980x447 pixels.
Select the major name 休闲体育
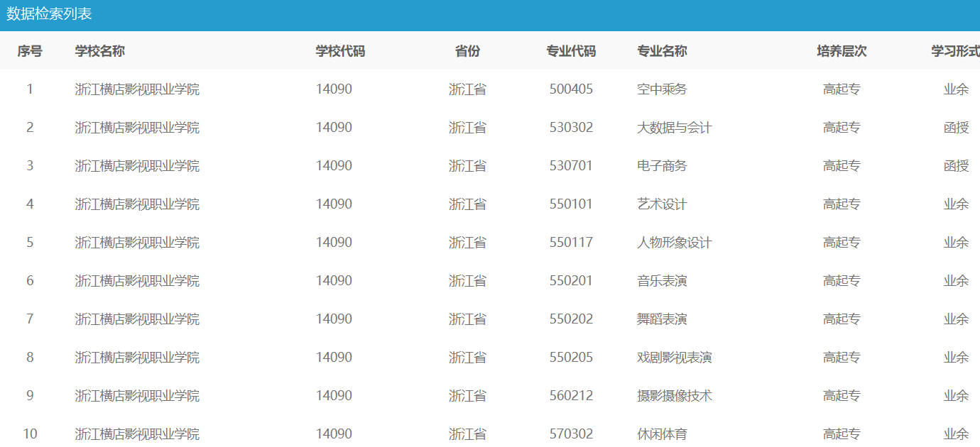click(663, 434)
